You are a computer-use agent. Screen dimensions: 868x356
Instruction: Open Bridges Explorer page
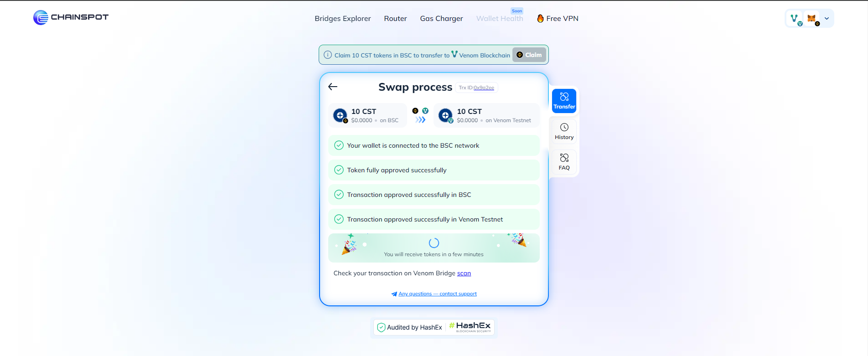[342, 19]
